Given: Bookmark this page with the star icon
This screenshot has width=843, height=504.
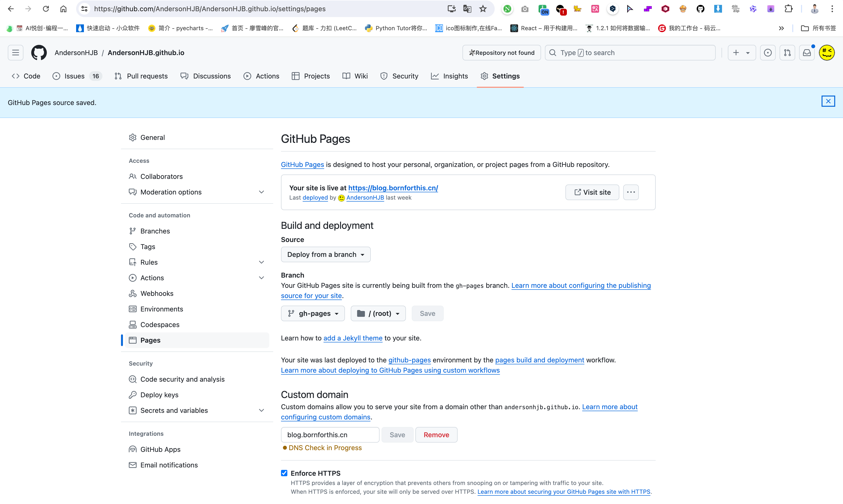Looking at the screenshot, I should click(483, 9).
